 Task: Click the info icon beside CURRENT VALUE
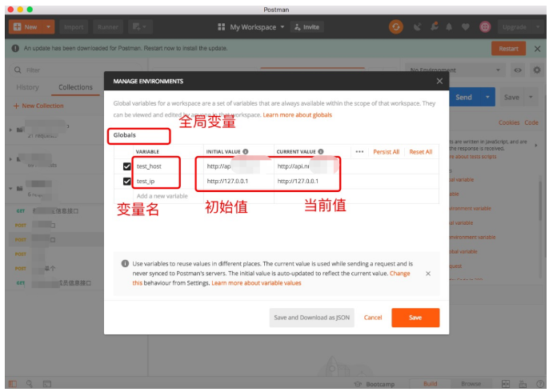pyautogui.click(x=320, y=151)
